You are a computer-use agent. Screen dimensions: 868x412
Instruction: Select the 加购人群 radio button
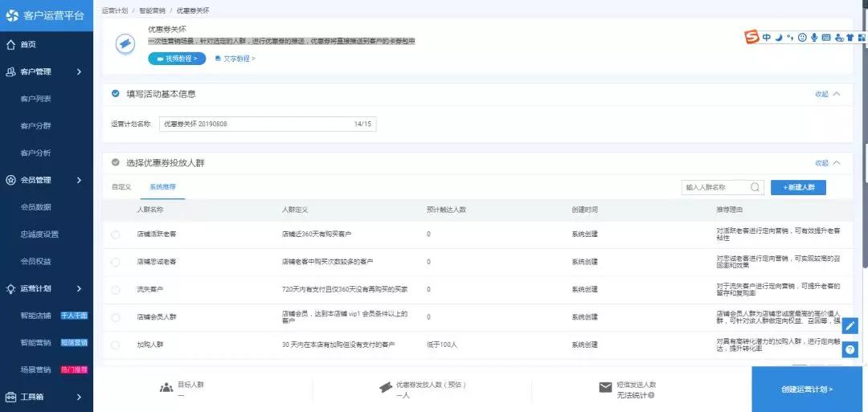tap(115, 345)
